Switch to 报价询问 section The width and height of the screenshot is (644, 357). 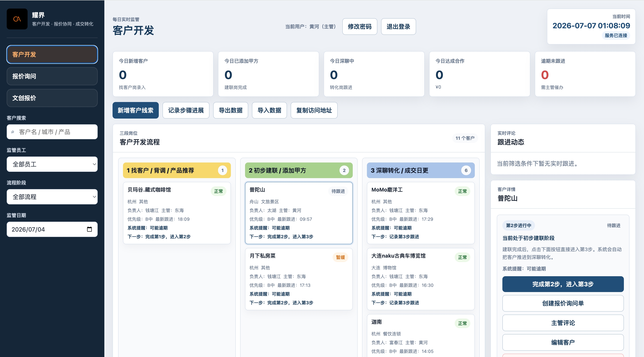click(x=52, y=76)
